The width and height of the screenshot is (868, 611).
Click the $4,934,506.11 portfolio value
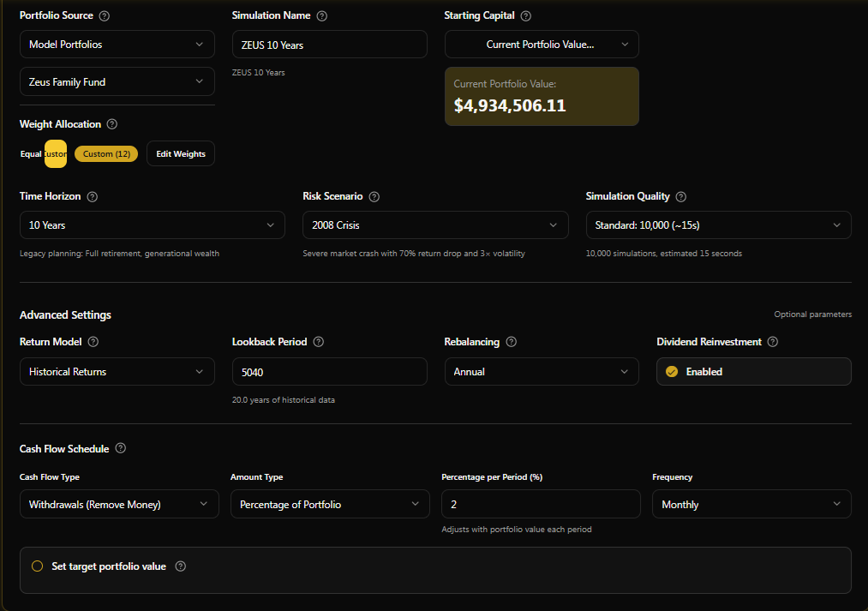(510, 105)
